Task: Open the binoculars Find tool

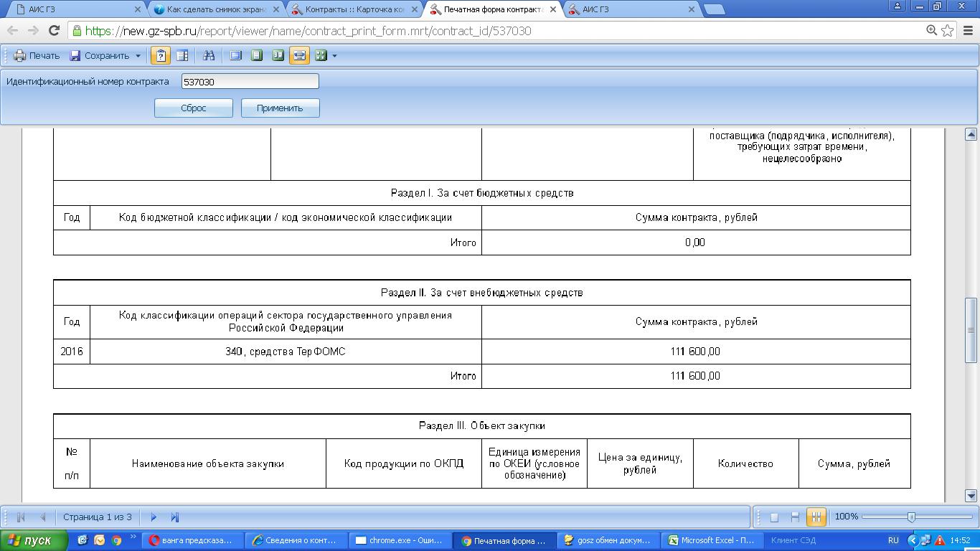Action: [209, 55]
